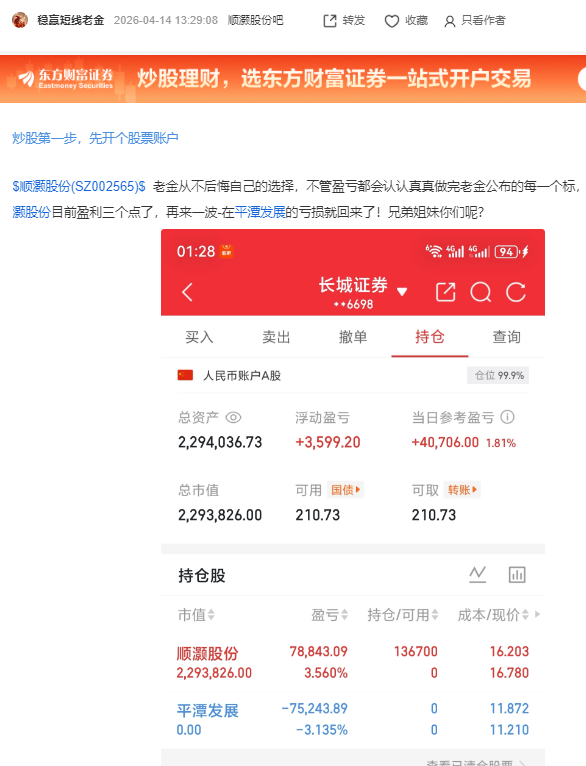
Task: Open the line chart icon beside 持仓股
Action: click(x=478, y=574)
